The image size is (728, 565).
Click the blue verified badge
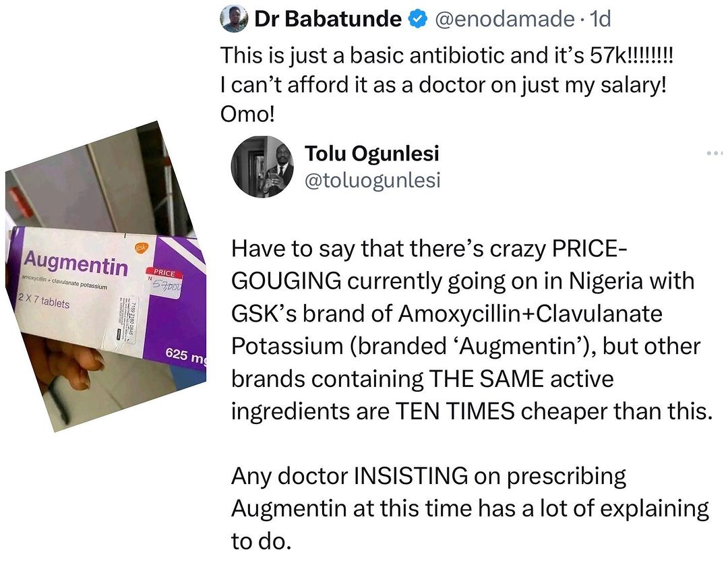pos(418,20)
